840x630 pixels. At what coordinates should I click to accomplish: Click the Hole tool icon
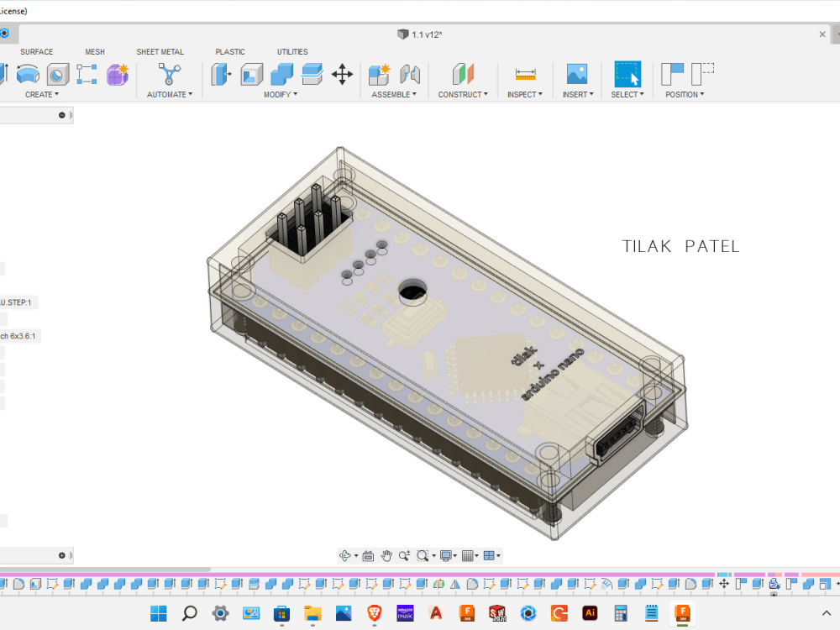tap(58, 74)
